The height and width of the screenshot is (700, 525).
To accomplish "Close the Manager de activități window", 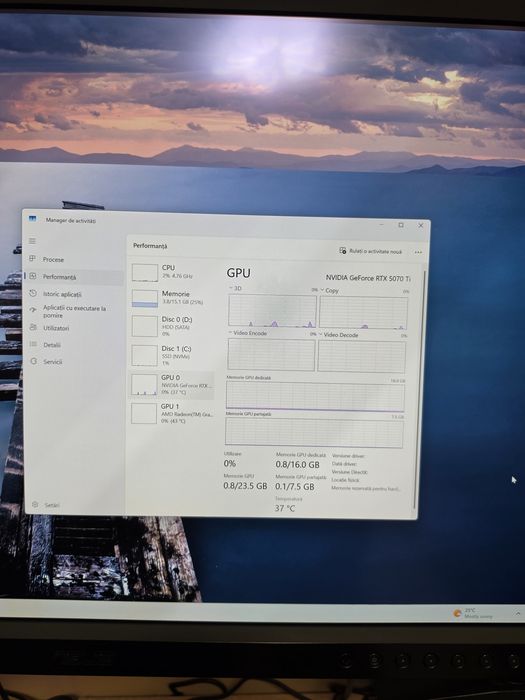I will pos(421,225).
